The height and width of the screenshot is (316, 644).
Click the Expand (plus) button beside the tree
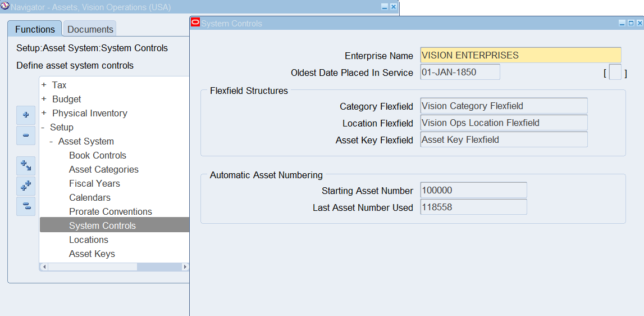[x=26, y=115]
